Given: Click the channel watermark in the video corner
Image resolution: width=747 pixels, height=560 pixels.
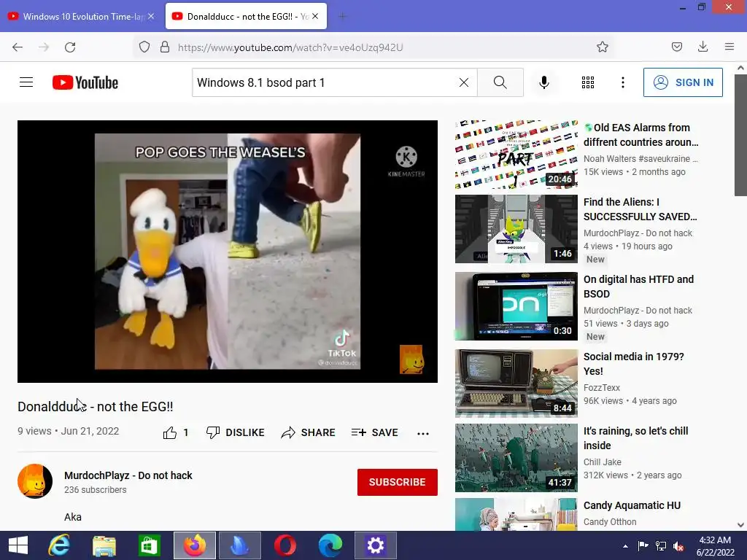Looking at the screenshot, I should pyautogui.click(x=411, y=359).
